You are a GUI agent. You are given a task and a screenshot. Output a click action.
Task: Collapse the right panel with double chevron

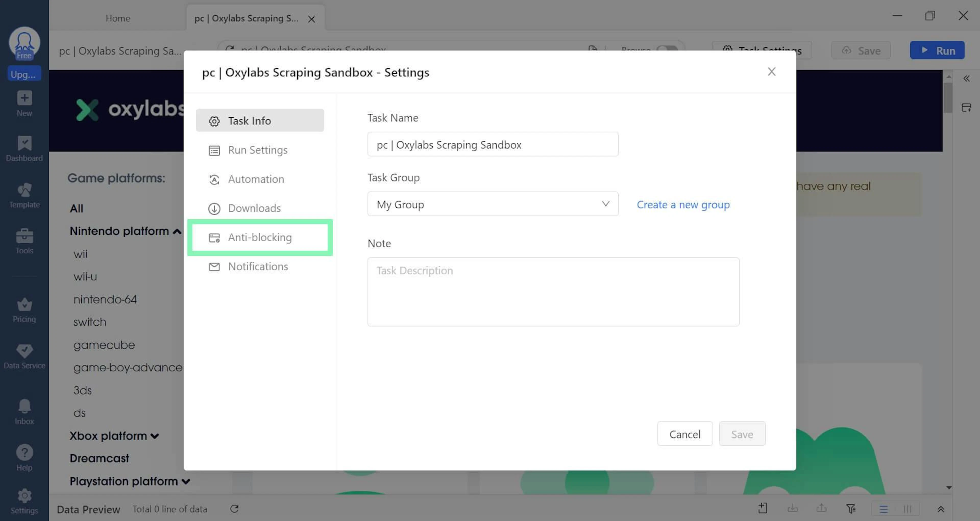pos(966,79)
